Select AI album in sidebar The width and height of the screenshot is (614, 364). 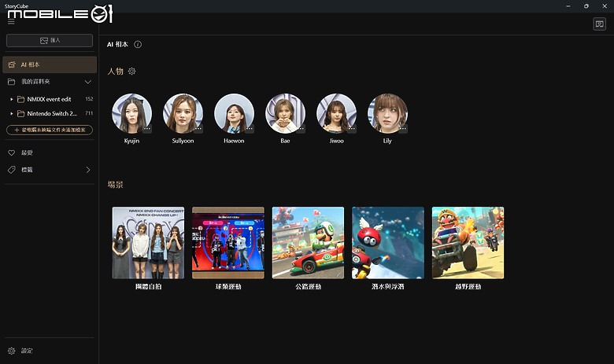pyautogui.click(x=50, y=64)
